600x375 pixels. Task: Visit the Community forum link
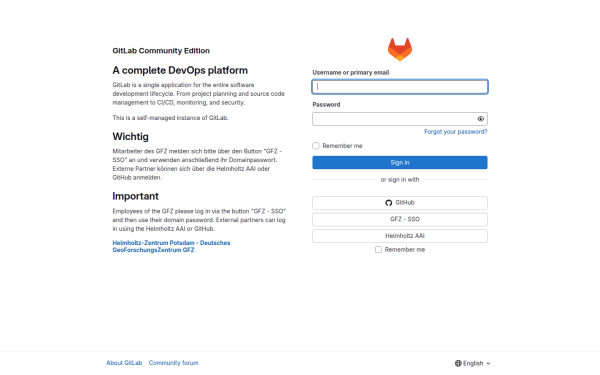[173, 363]
